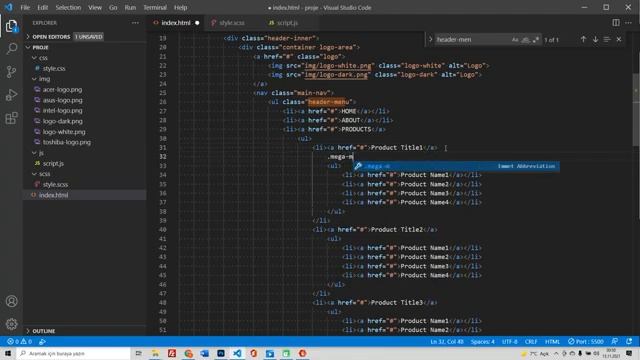The width and height of the screenshot is (640, 360).
Task: Open the FileZilla taskbar icon
Action: (x=172, y=353)
